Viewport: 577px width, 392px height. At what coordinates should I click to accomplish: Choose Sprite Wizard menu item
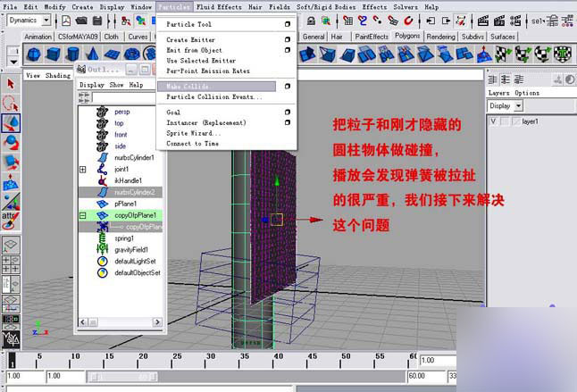(194, 133)
